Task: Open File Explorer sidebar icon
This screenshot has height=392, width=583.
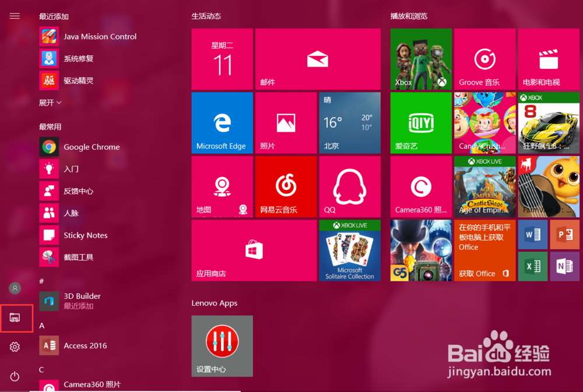Action: pyautogui.click(x=15, y=317)
